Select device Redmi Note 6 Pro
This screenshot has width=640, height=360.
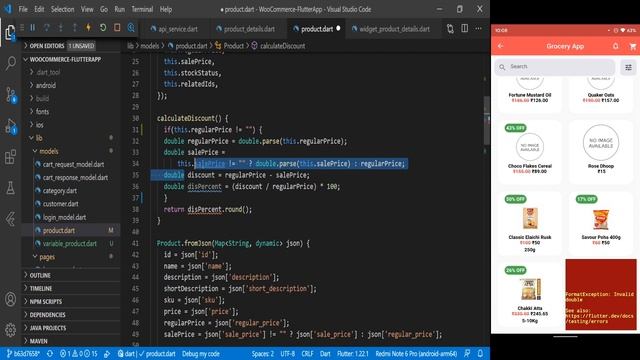point(416,354)
